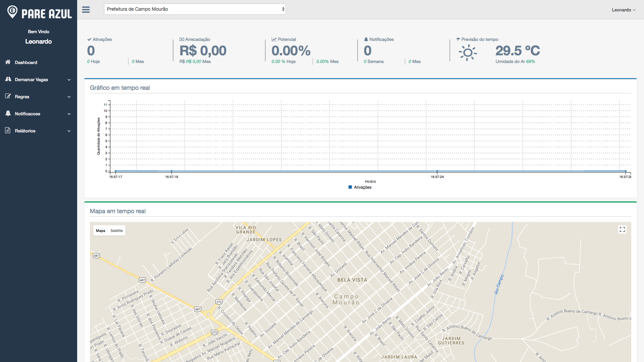
Task: Expand the Relátorios chevron
Action: point(69,131)
